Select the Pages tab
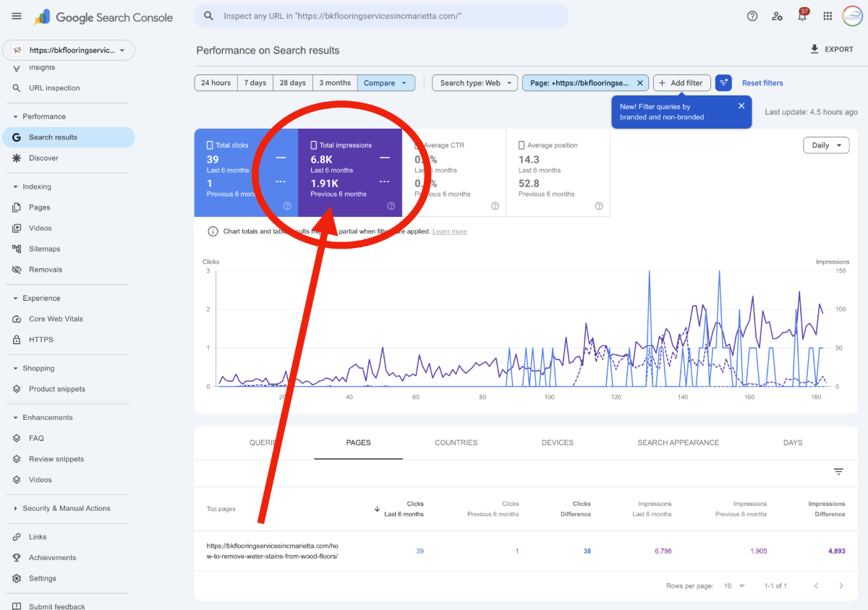Screen dimensions: 868x610 coord(358,442)
